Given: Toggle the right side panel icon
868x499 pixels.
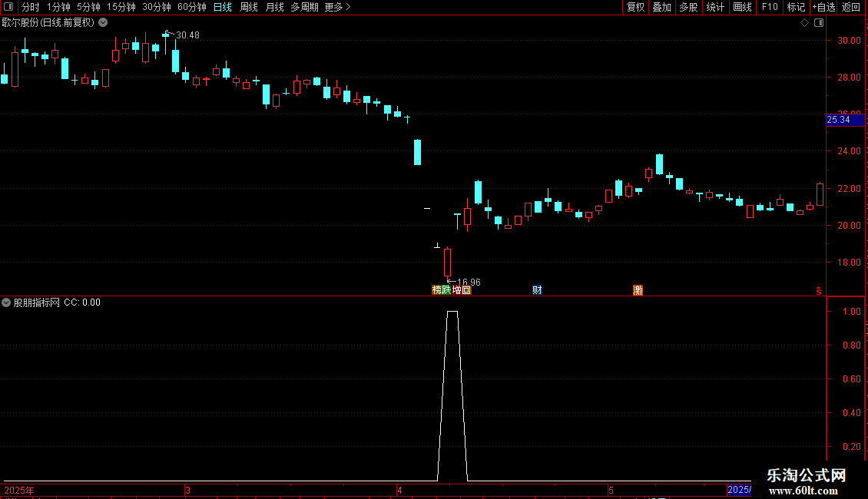Looking at the screenshot, I should tap(819, 23).
